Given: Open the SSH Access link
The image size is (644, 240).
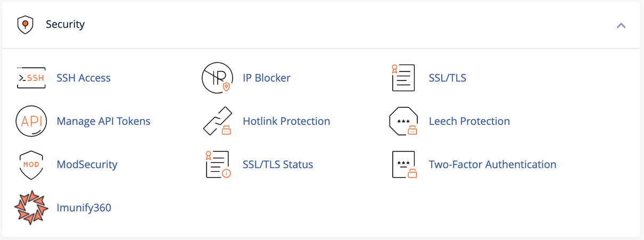Looking at the screenshot, I should (84, 78).
